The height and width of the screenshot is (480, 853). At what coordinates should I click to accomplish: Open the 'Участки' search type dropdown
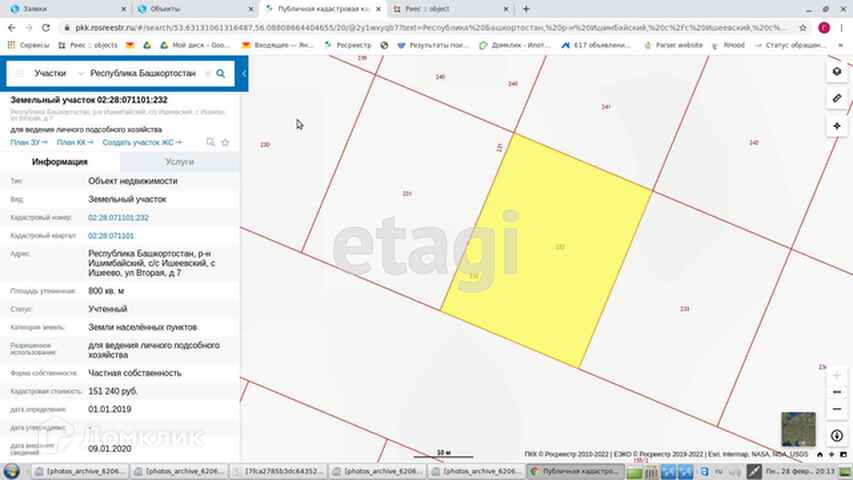57,73
